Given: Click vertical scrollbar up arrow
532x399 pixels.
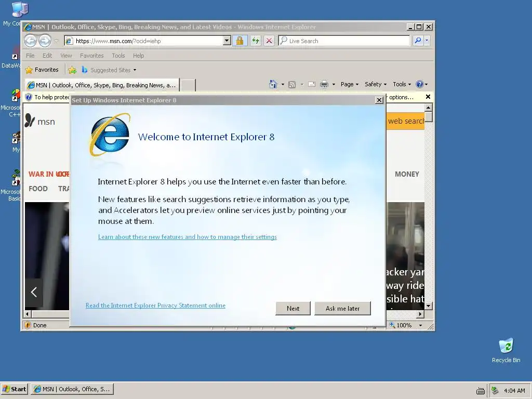Looking at the screenshot, I should 429,108.
